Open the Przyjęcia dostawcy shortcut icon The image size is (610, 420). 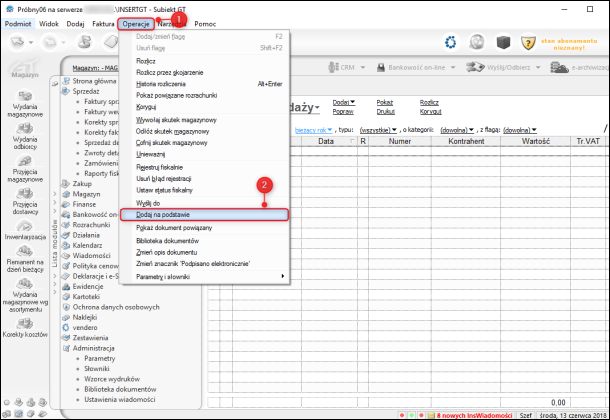tap(25, 193)
